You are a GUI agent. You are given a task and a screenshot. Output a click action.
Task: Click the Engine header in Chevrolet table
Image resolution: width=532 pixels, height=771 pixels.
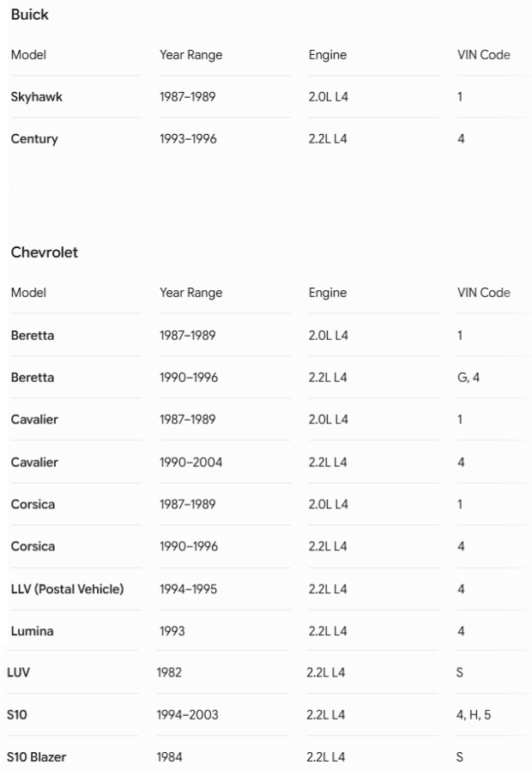point(327,293)
